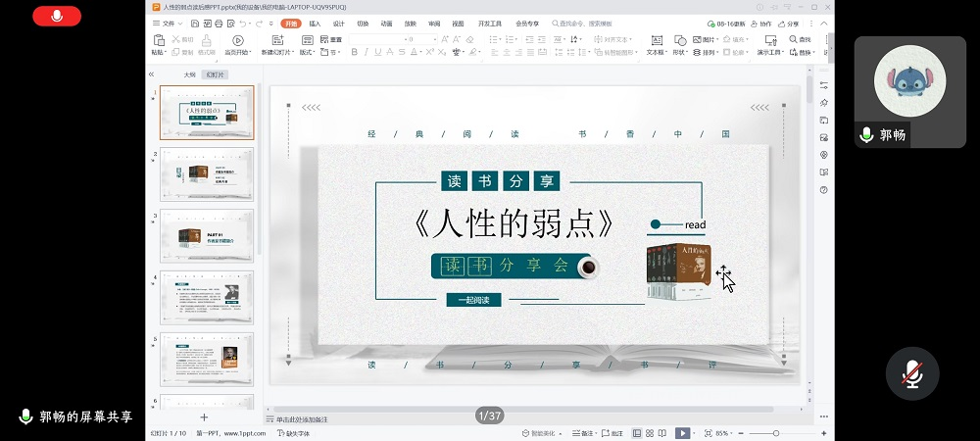The image size is (980, 441).
Task: Expand the 文件 menu dropdown arrow
Action: (181, 23)
